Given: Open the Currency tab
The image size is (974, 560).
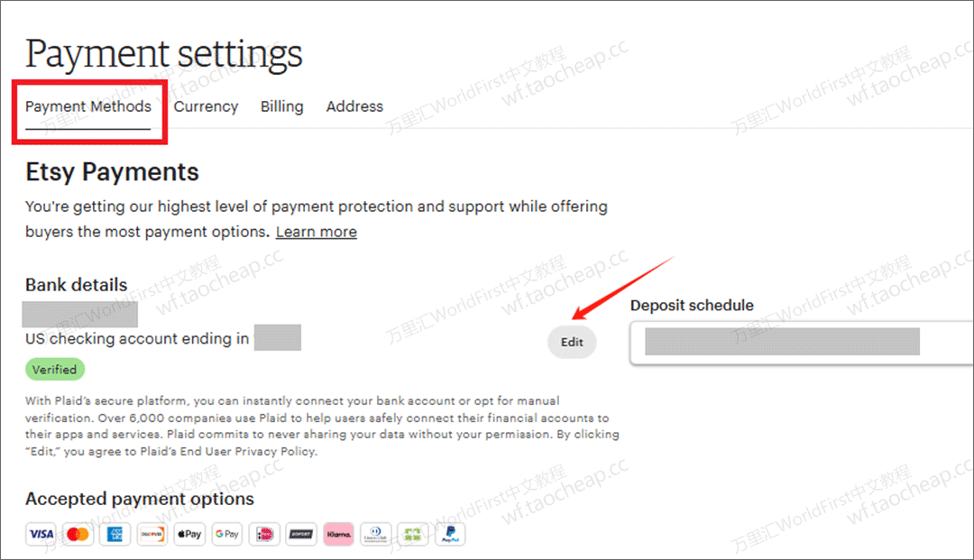Looking at the screenshot, I should (x=206, y=106).
